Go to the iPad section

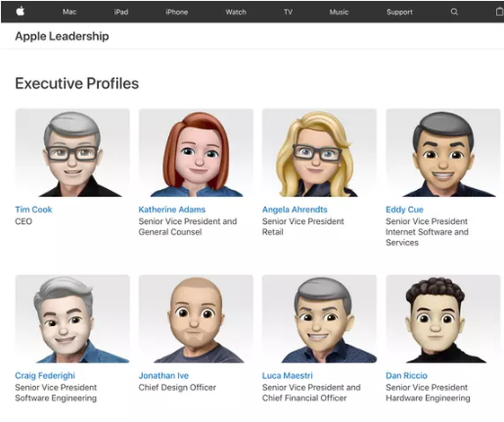click(121, 12)
